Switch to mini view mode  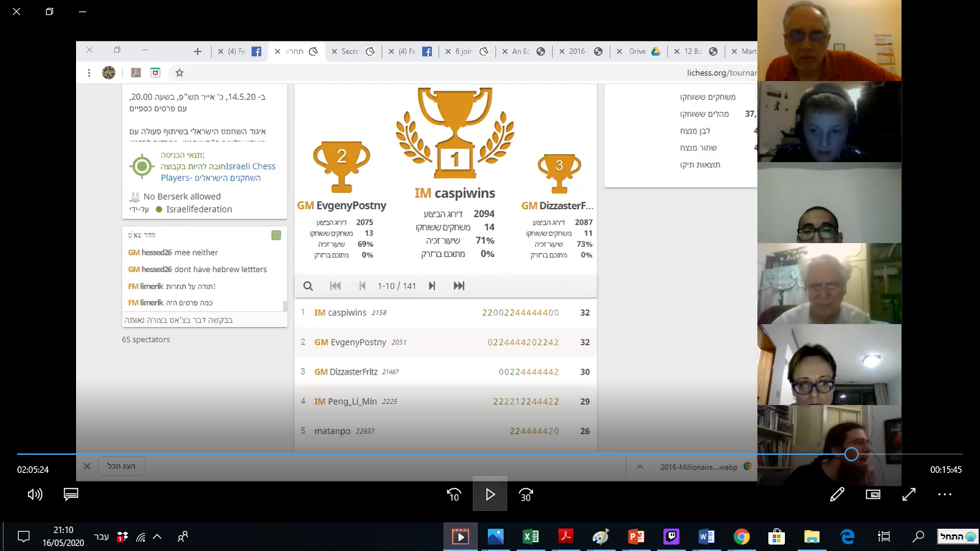(873, 494)
